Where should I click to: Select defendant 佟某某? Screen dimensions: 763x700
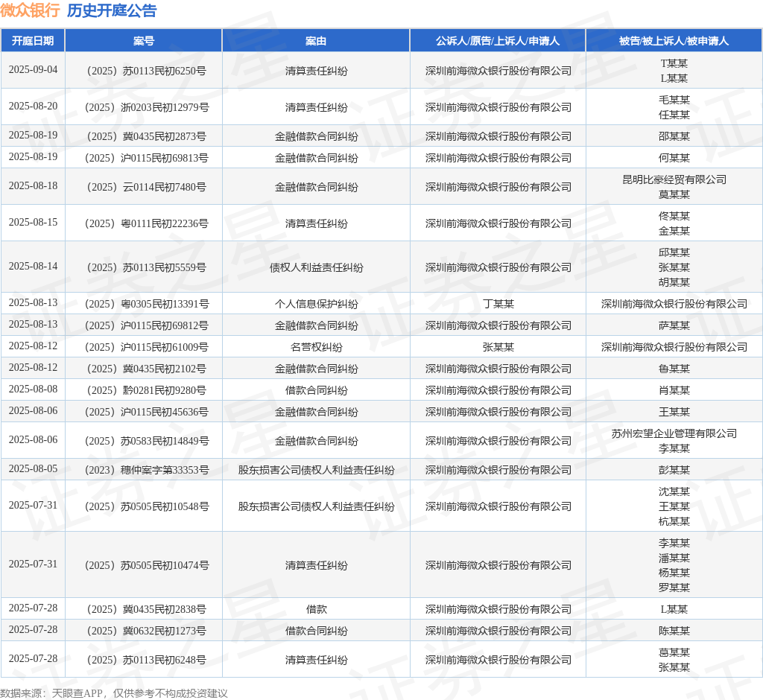[x=674, y=216]
